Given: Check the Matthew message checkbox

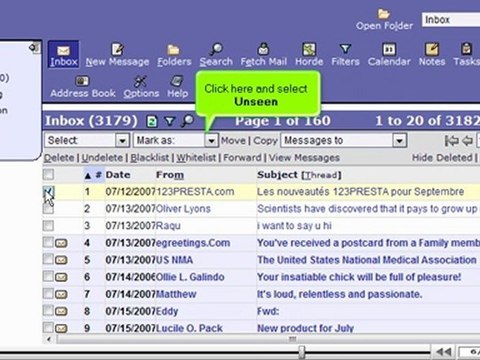Looking at the screenshot, I should coord(48,294).
